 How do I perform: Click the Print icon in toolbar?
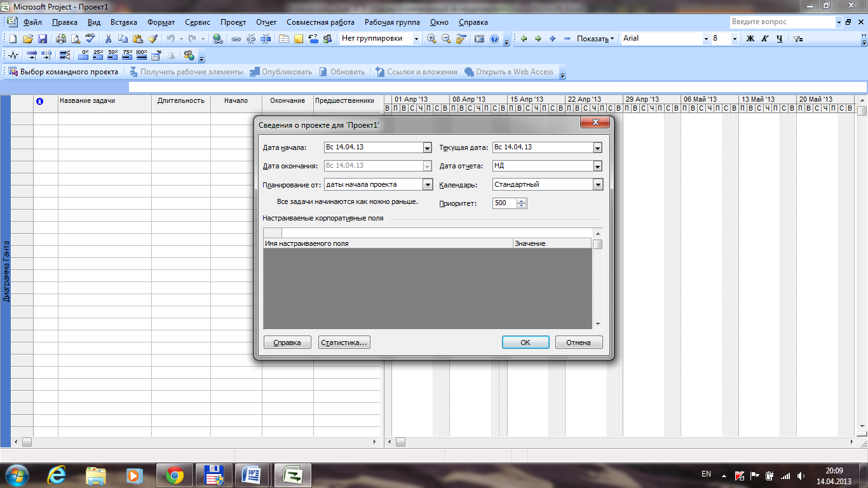pyautogui.click(x=61, y=39)
